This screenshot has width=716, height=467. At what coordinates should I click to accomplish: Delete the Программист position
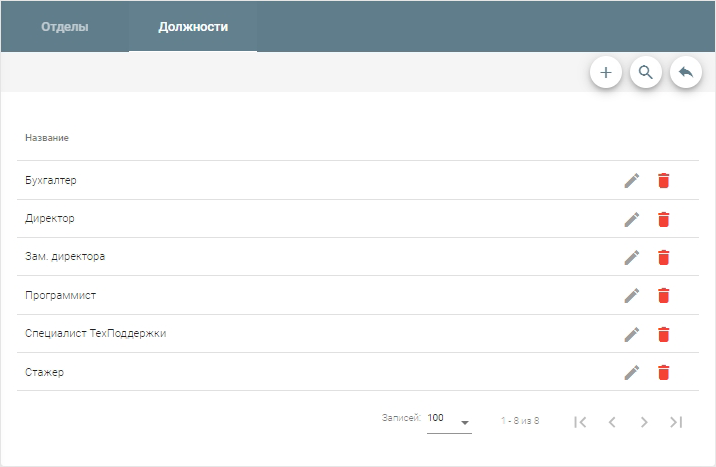pos(663,296)
